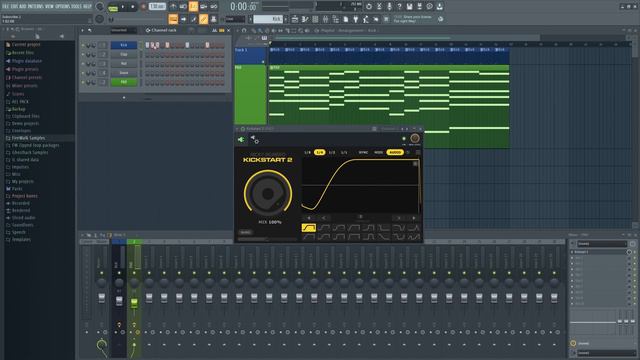
Task: Click the Snare channel name button
Action: 124,73
